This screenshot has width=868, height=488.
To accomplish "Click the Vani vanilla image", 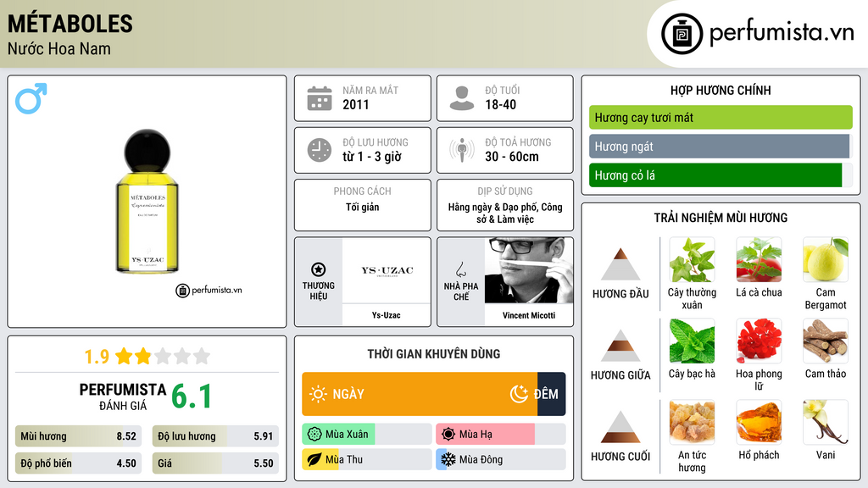I will coord(826,423).
